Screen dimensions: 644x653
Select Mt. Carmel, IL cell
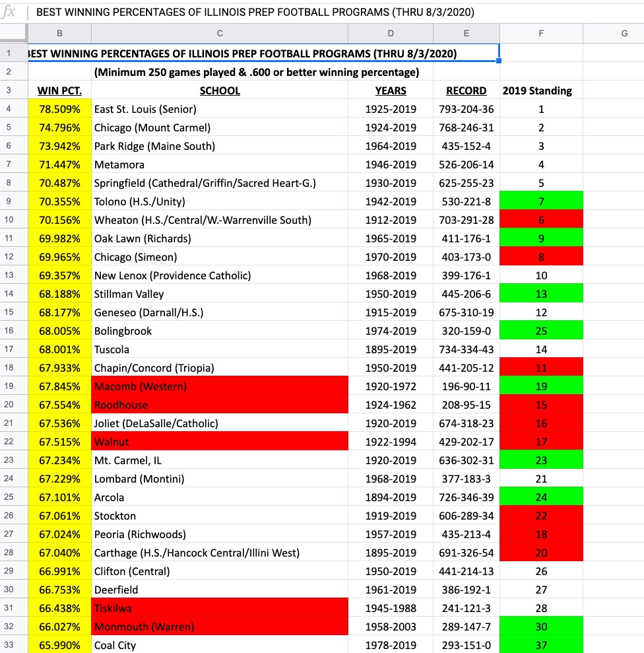point(220,460)
